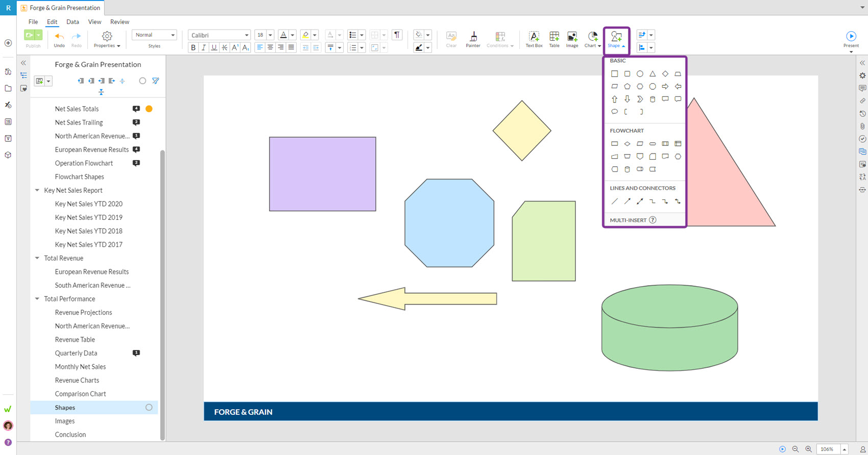The height and width of the screenshot is (455, 868).
Task: Click the outline panel vertical scrollbar
Action: 162,295
